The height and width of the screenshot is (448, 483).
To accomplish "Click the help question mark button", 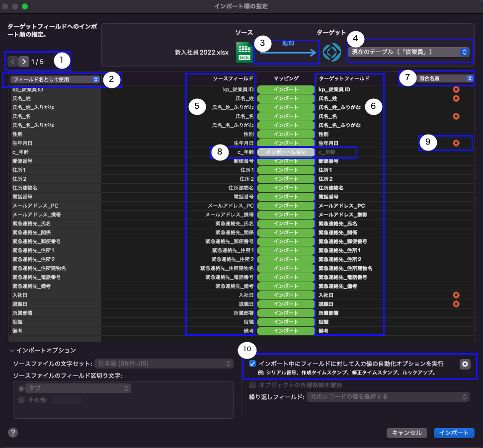I will [13, 432].
